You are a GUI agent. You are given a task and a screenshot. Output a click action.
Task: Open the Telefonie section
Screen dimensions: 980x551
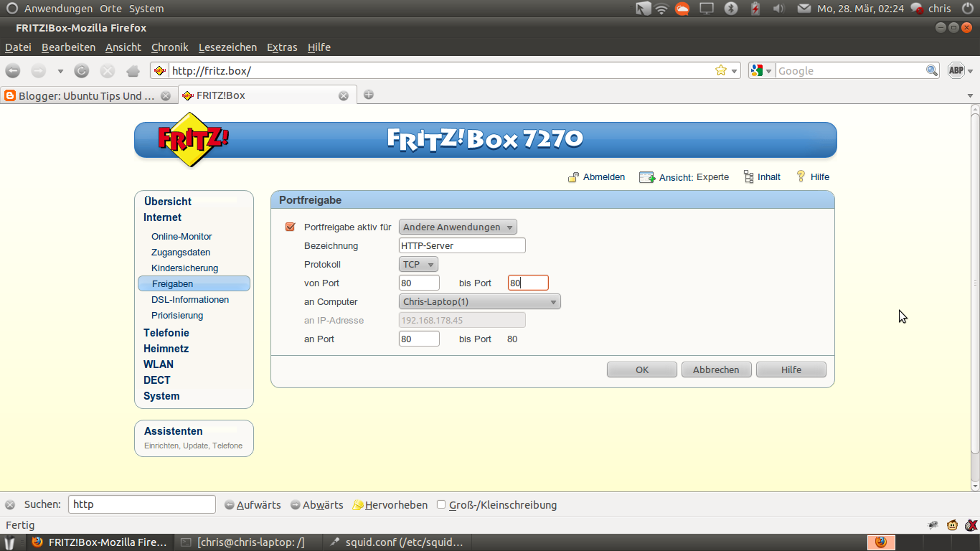(x=166, y=333)
